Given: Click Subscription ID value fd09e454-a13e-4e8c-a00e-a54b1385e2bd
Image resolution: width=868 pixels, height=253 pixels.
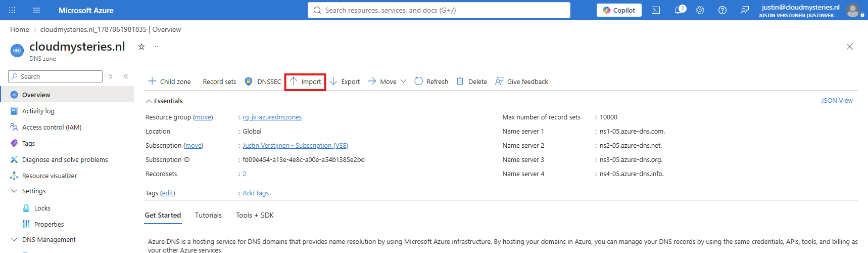Looking at the screenshot, I should (304, 159).
